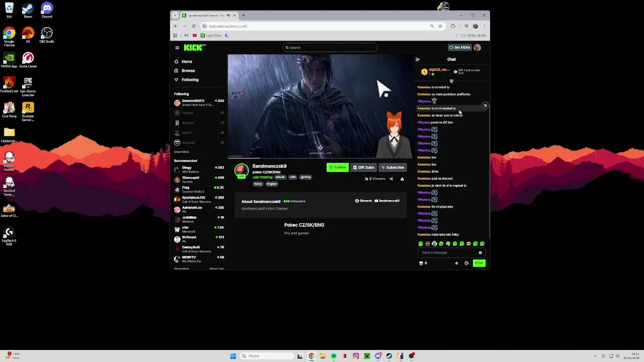644x362 pixels.
Task: Open Spotify from the taskbar
Action: coord(334,356)
